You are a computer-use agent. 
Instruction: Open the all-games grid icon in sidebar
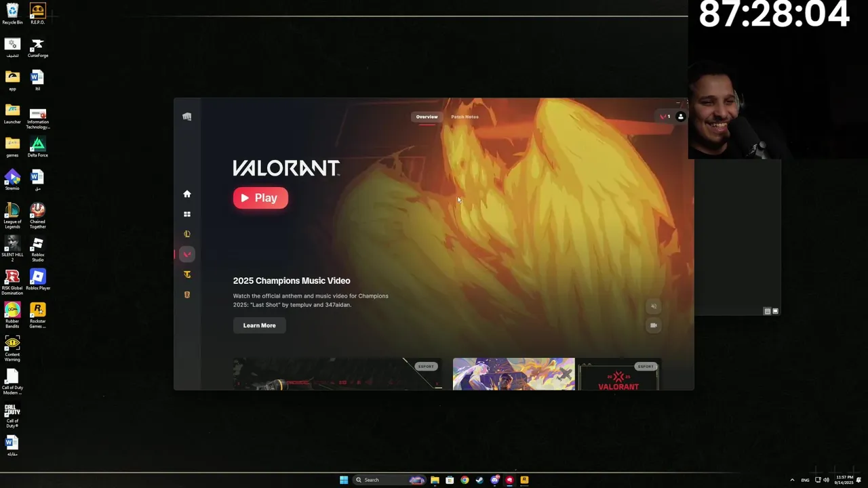tap(187, 214)
